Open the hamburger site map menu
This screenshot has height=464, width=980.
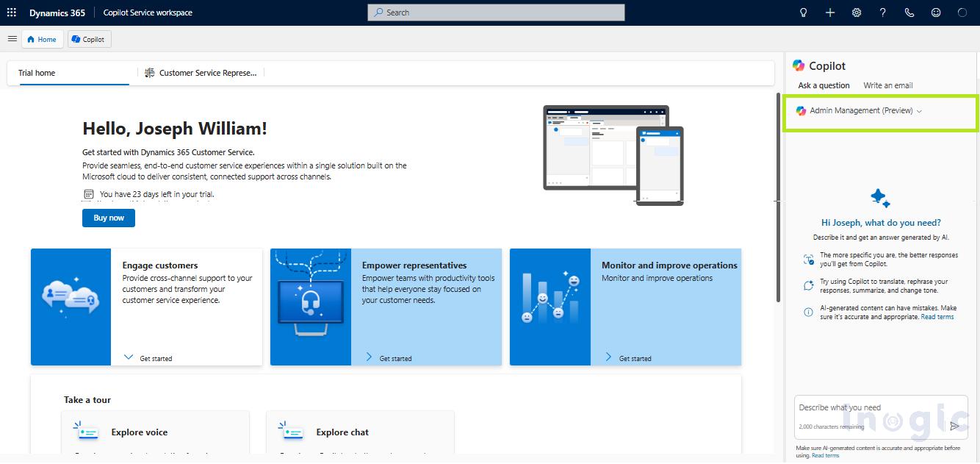pos(12,39)
